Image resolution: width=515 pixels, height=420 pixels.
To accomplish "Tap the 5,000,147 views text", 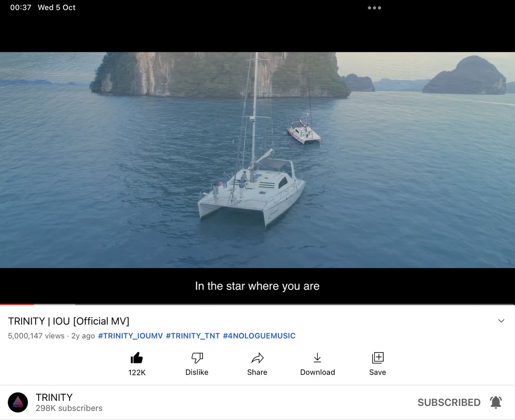I will tap(36, 336).
